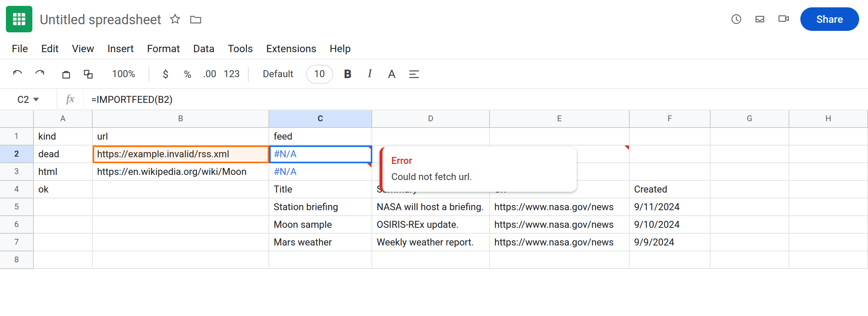Select the "Mars weather" cell
Screen dimensions: 868x316
click(320, 242)
